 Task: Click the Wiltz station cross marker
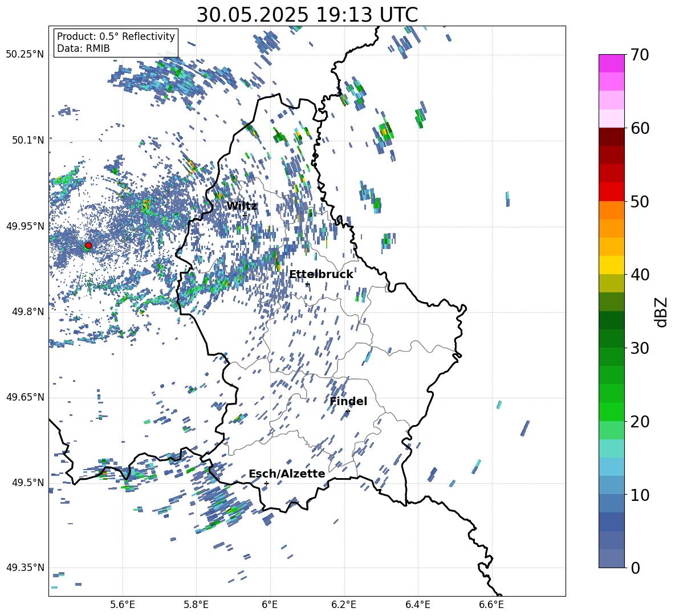tap(245, 215)
